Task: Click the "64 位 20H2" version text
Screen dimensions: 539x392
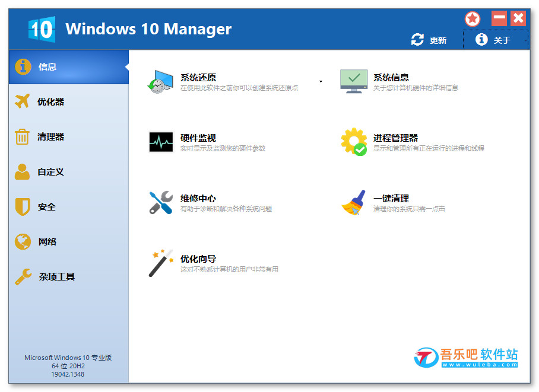Action: pyautogui.click(x=68, y=366)
